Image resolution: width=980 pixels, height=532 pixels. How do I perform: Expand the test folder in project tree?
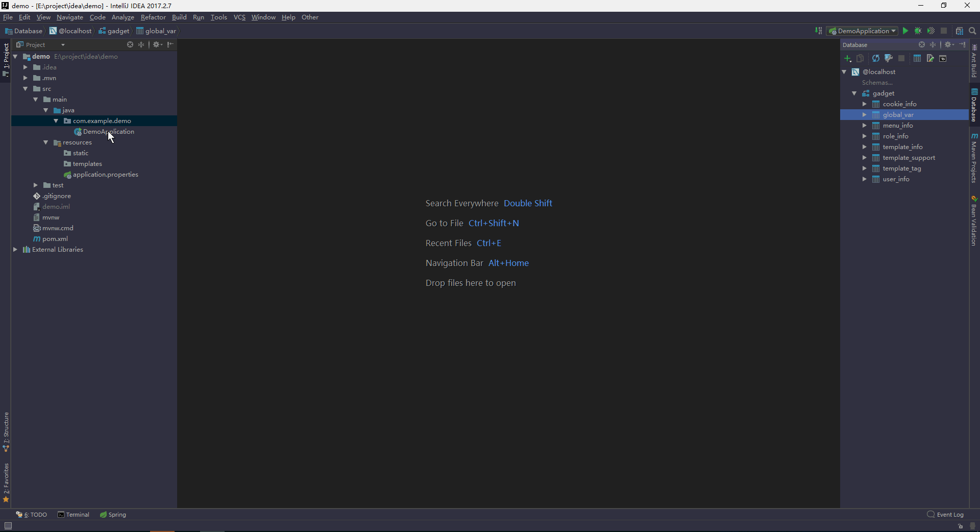[x=36, y=185]
